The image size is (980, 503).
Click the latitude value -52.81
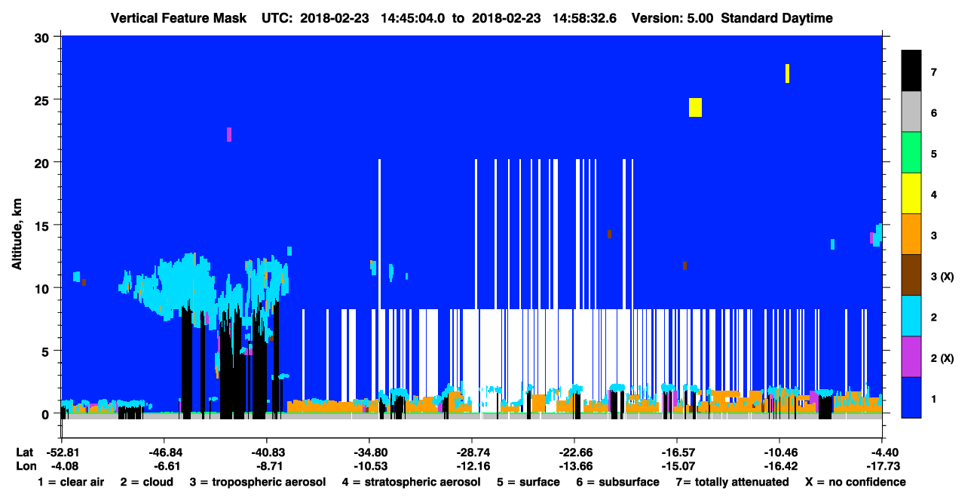pyautogui.click(x=62, y=452)
